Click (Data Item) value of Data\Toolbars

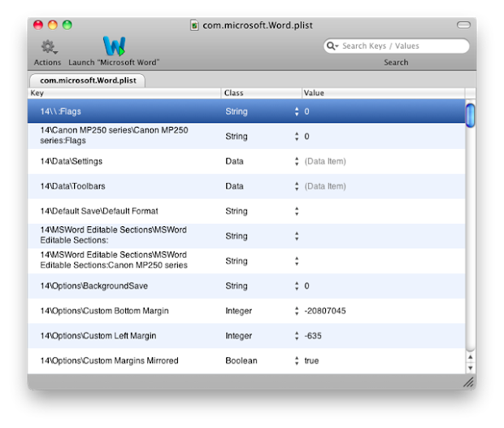tap(325, 186)
